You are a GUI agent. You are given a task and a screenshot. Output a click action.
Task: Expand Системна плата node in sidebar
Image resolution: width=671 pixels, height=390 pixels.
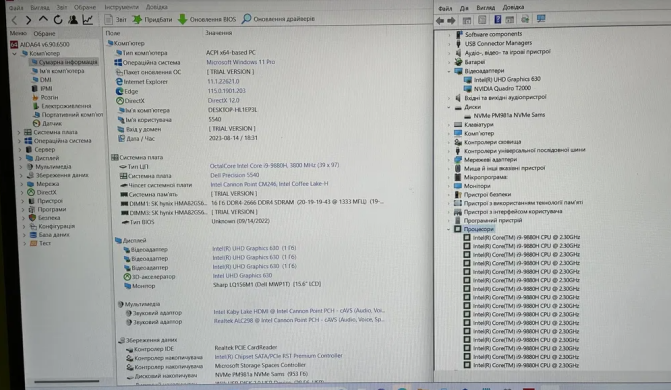point(19,133)
